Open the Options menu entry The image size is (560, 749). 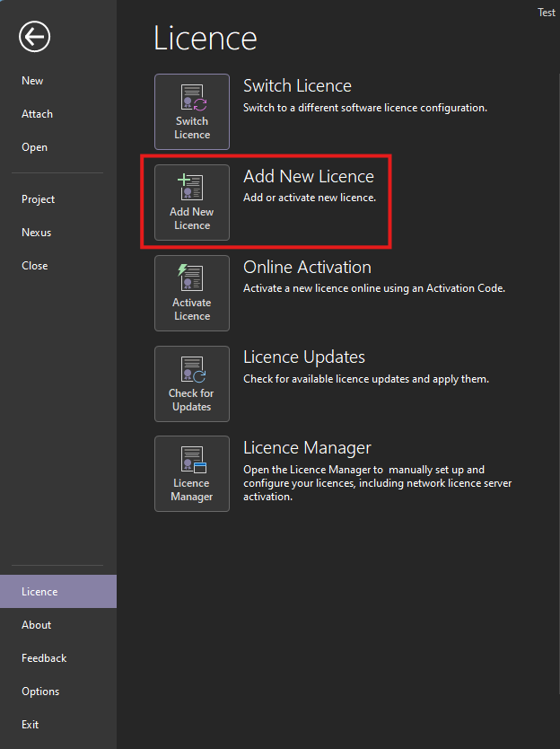pos(40,691)
